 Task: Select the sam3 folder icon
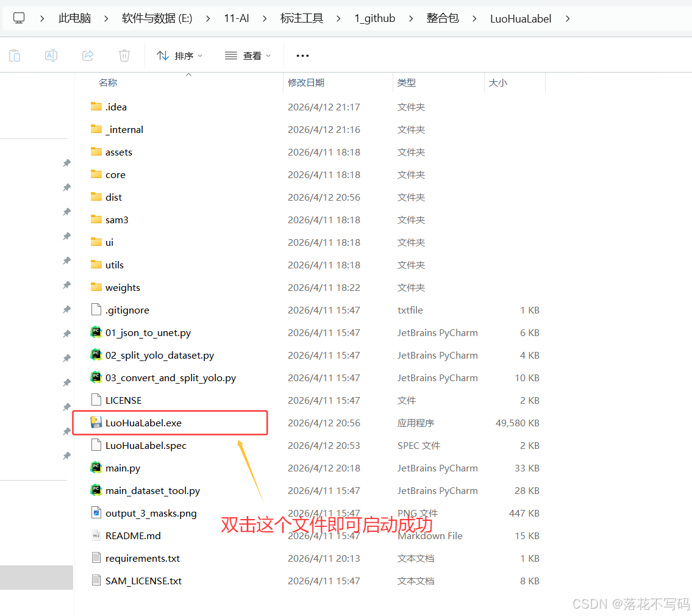point(96,219)
